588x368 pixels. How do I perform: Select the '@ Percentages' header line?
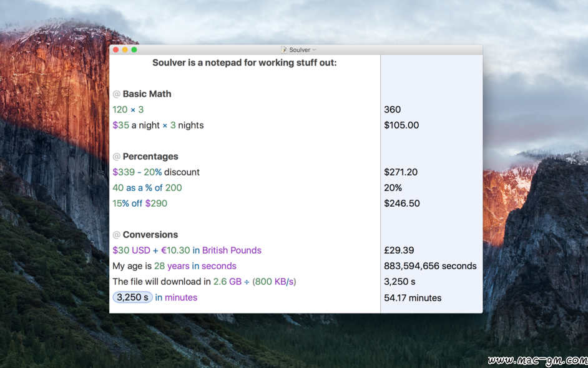tap(145, 157)
